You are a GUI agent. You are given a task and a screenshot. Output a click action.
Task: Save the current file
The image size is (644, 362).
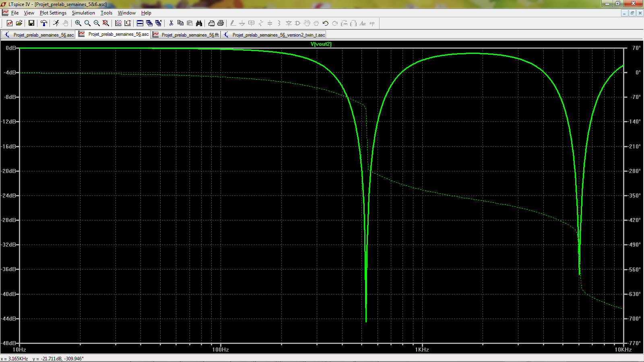coord(31,23)
